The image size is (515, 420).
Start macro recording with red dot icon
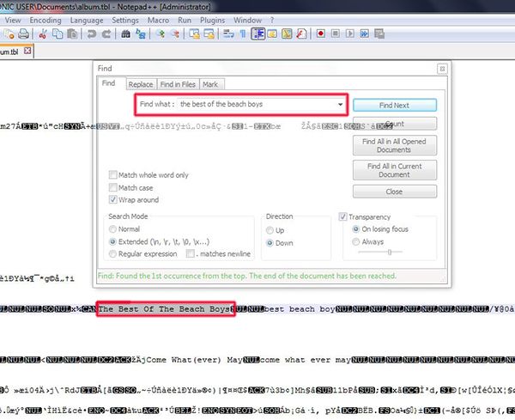tap(321, 33)
